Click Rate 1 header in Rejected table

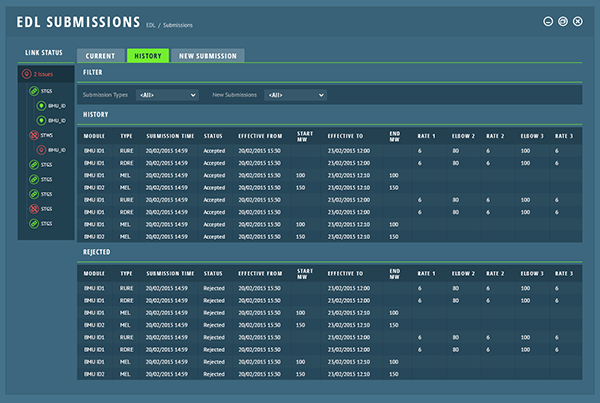[426, 273]
